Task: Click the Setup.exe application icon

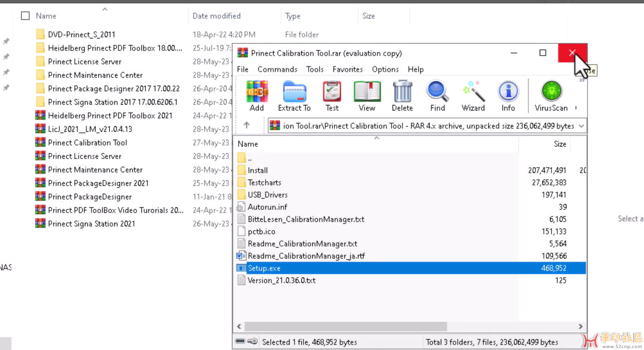Action: 241,268
